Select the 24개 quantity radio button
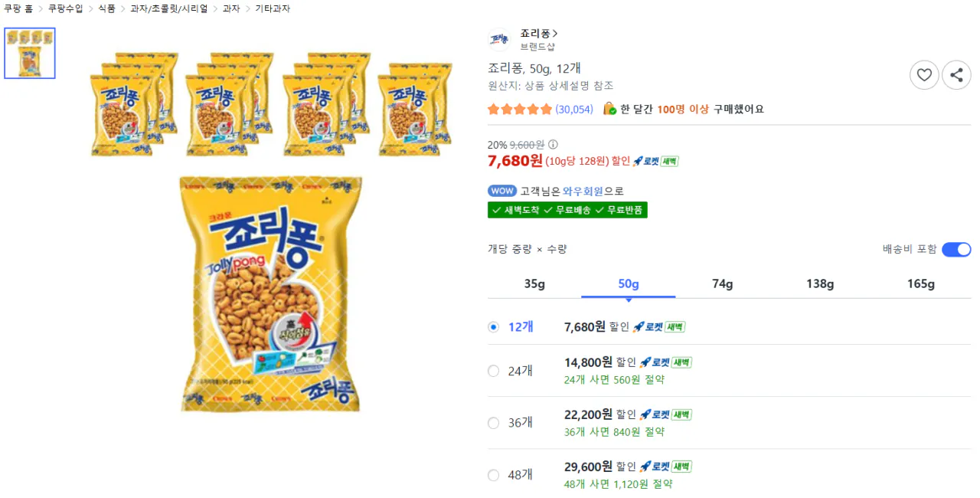 (x=493, y=371)
